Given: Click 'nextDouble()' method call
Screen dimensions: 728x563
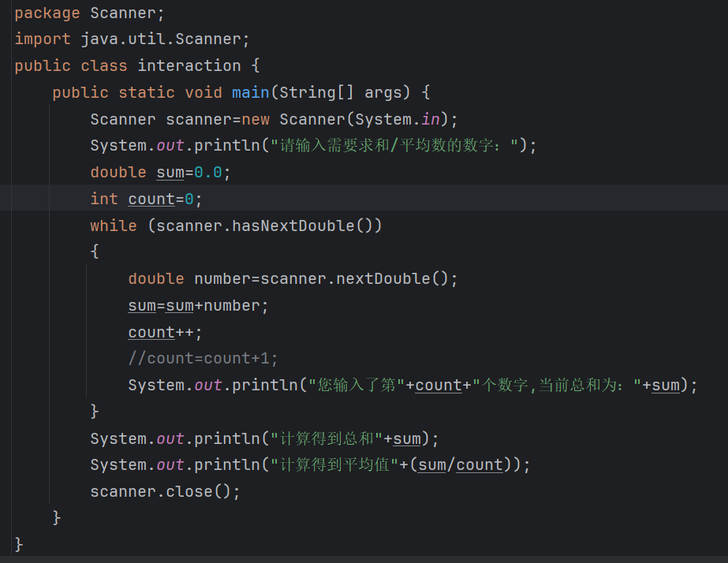Looking at the screenshot, I should coord(392,279).
